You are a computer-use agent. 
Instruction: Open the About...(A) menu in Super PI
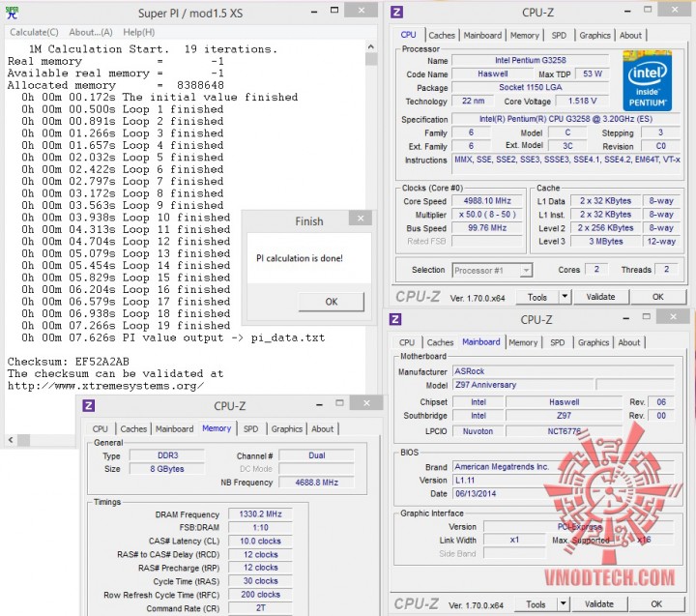click(x=91, y=32)
